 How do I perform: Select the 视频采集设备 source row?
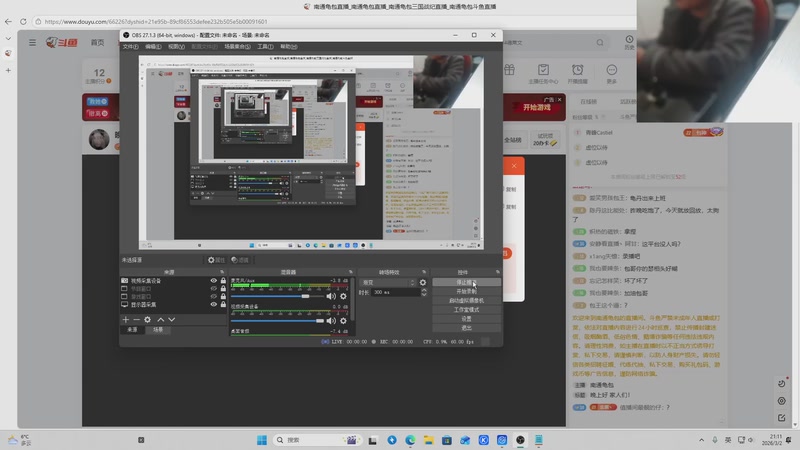coord(173,281)
